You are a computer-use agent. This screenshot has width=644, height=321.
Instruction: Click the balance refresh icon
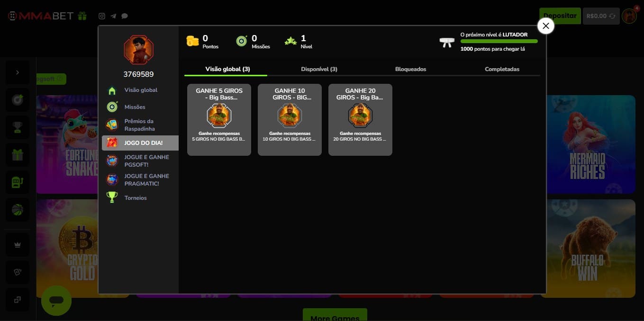tap(612, 16)
